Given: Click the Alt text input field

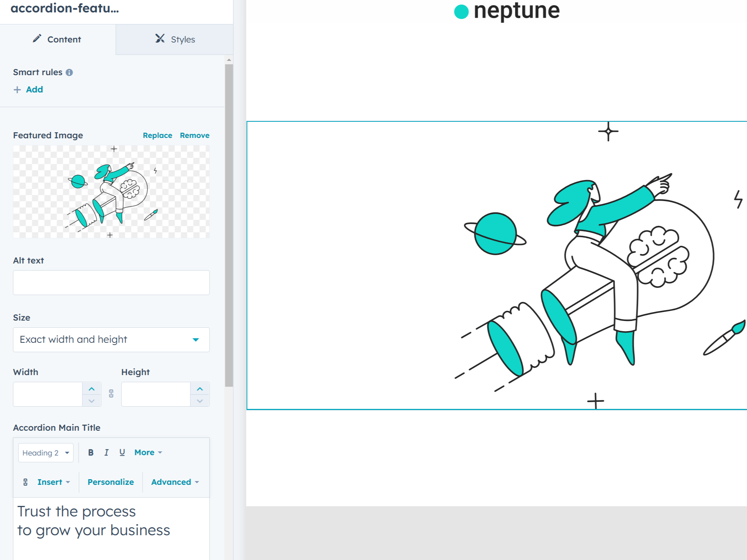Looking at the screenshot, I should click(111, 283).
